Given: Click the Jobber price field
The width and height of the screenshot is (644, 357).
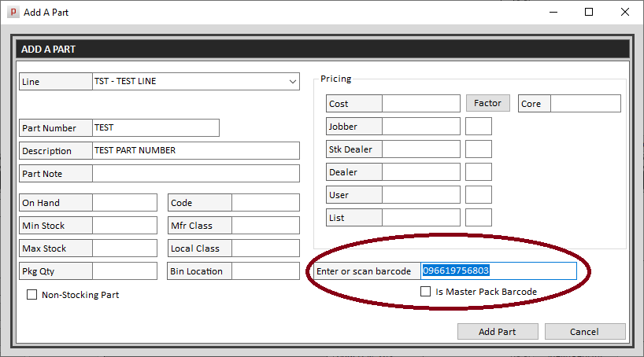Looking at the screenshot, I should tap(421, 127).
